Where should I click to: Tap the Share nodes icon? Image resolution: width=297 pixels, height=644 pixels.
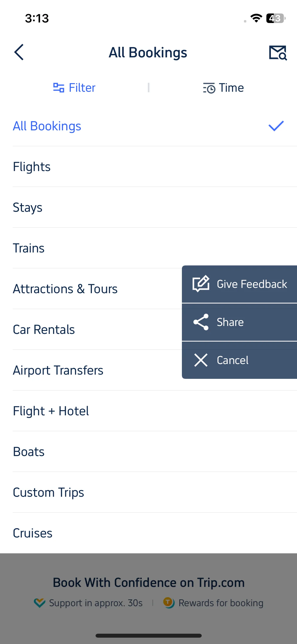point(201,322)
